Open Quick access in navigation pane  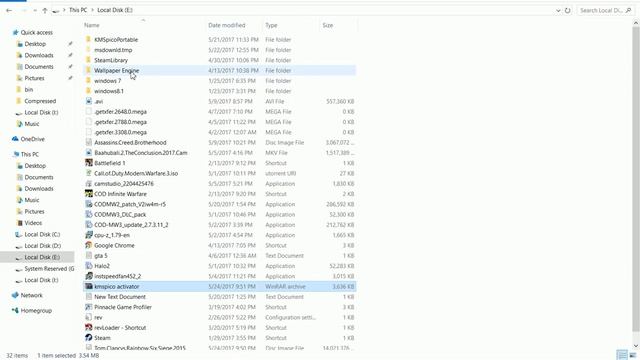[36, 32]
